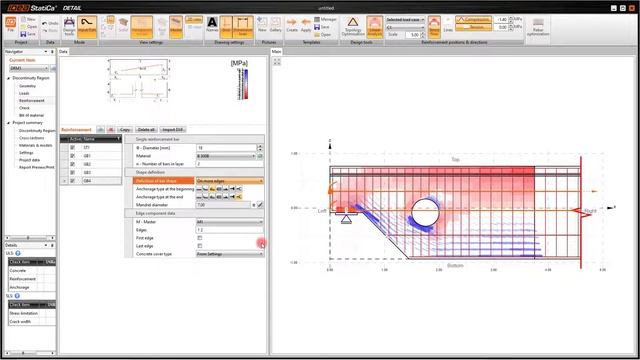Open the Rebar optimization tool
This screenshot has height=360, width=640.
(x=538, y=27)
